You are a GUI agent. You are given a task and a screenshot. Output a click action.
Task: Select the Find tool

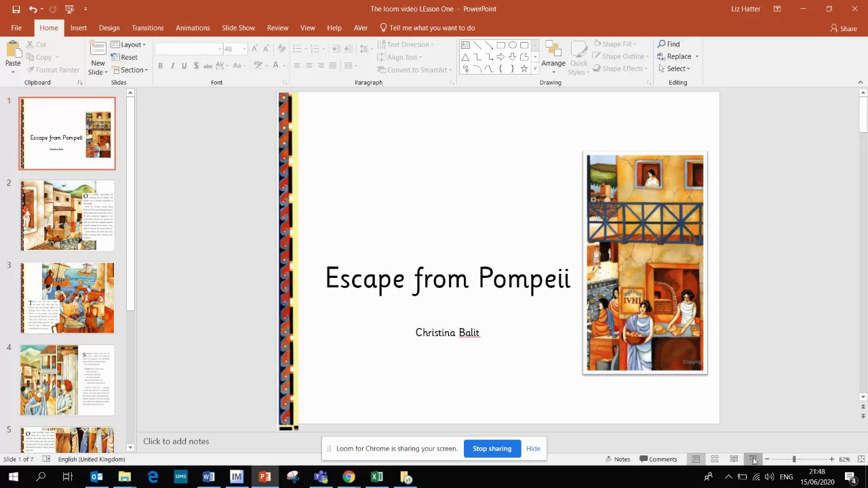pos(669,44)
